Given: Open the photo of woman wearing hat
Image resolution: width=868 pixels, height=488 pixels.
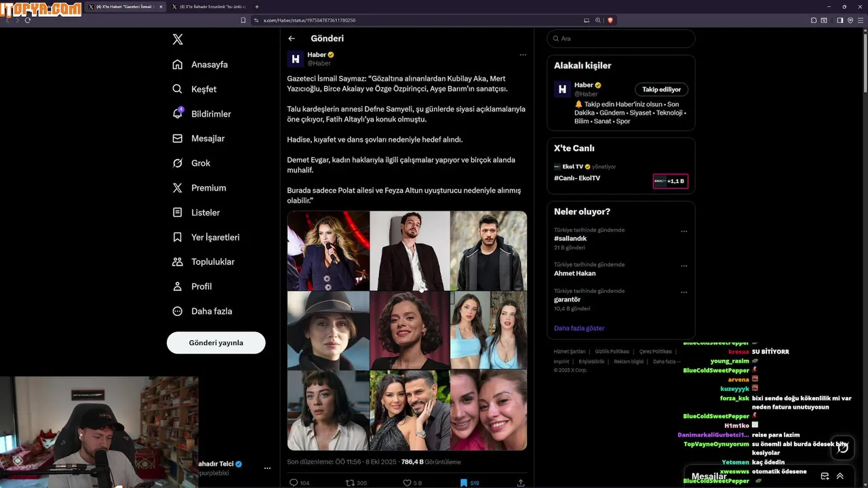Looking at the screenshot, I should tap(328, 330).
